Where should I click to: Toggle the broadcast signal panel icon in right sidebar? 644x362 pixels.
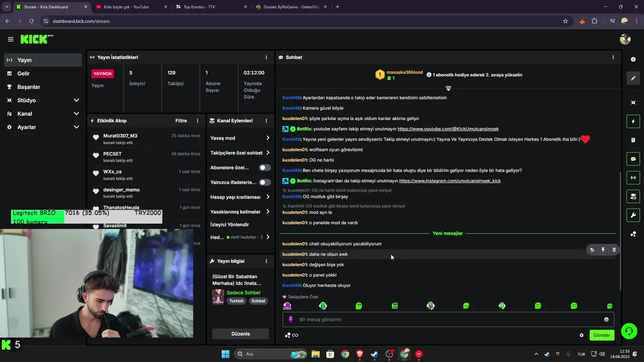[x=633, y=177]
